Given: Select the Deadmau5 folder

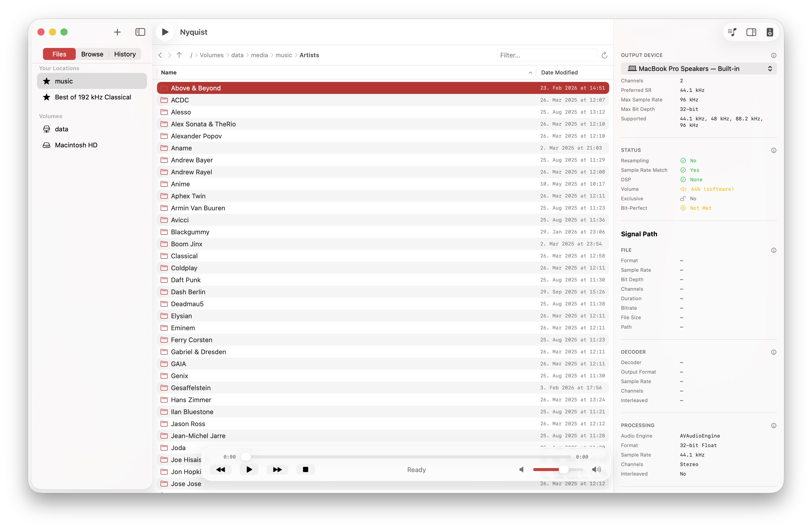Looking at the screenshot, I should 383,304.
